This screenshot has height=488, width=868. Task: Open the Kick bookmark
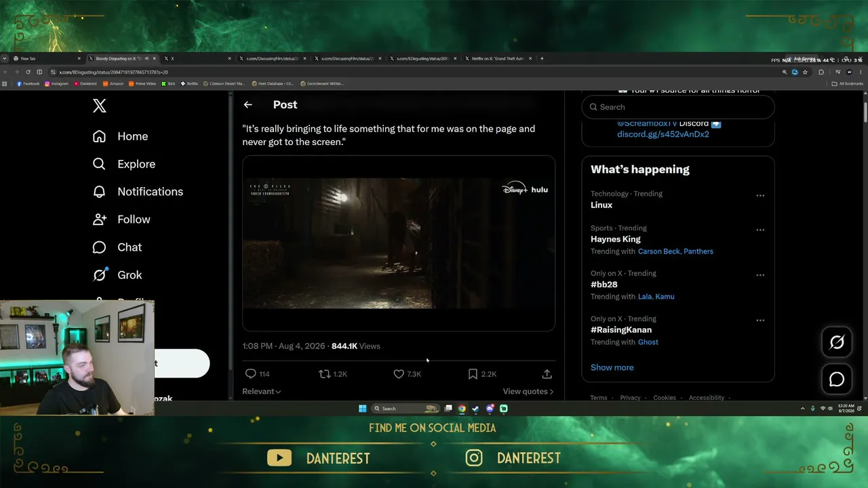tap(168, 84)
